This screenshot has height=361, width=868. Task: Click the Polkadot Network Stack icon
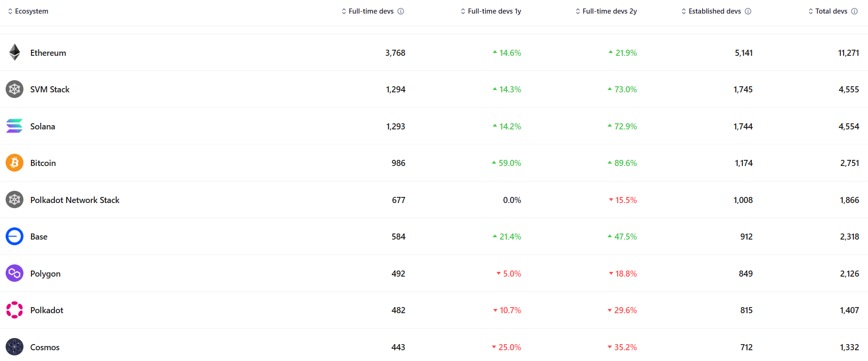pyautogui.click(x=15, y=200)
